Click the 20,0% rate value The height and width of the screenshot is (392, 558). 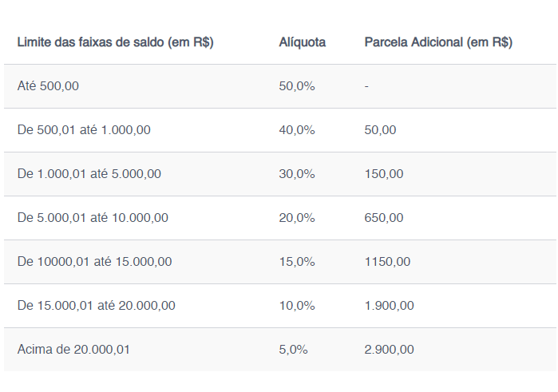297,218
